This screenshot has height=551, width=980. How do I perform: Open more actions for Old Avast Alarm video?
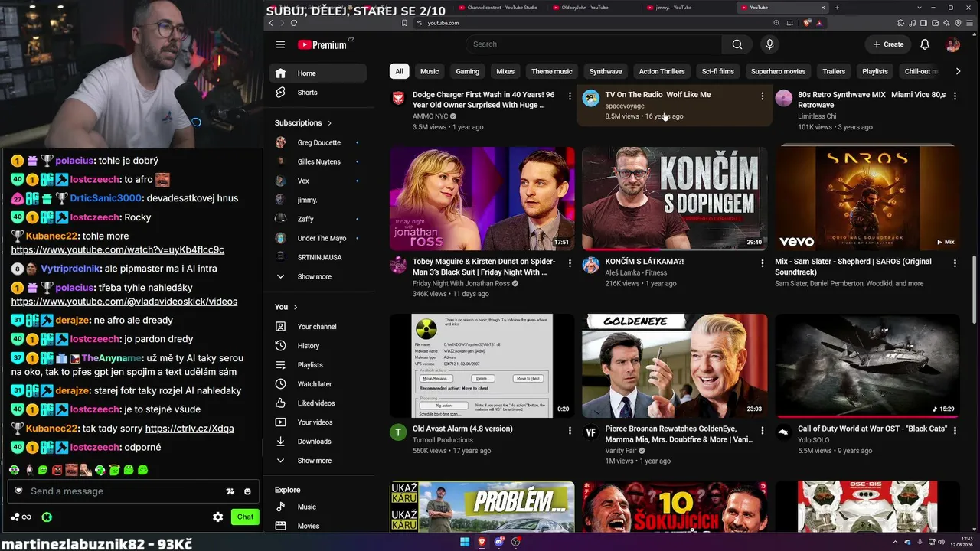[570, 431]
